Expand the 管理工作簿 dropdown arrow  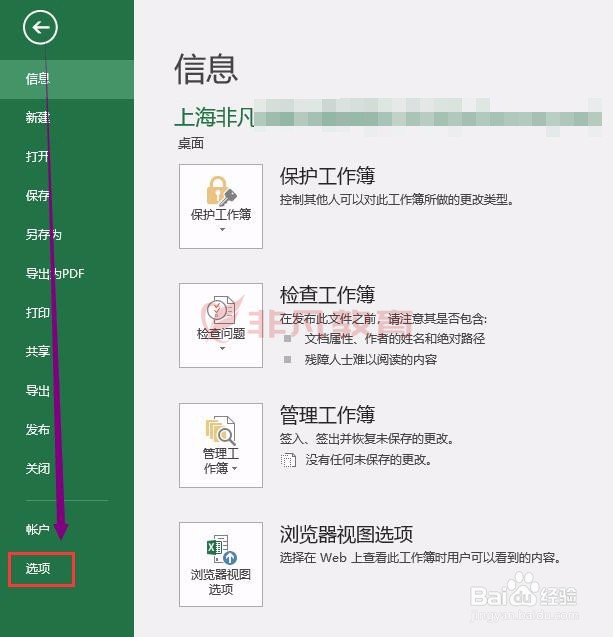[234, 469]
